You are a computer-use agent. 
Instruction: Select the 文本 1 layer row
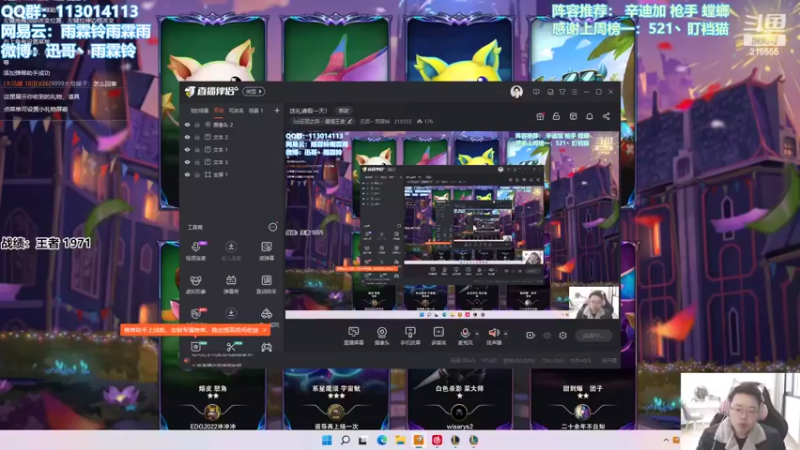point(231,149)
